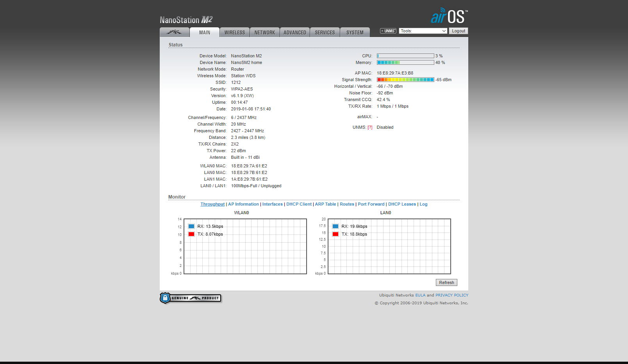The width and height of the screenshot is (628, 364).
Task: Click the Date value 2019-01-08 17:51:40
Action: [251, 109]
